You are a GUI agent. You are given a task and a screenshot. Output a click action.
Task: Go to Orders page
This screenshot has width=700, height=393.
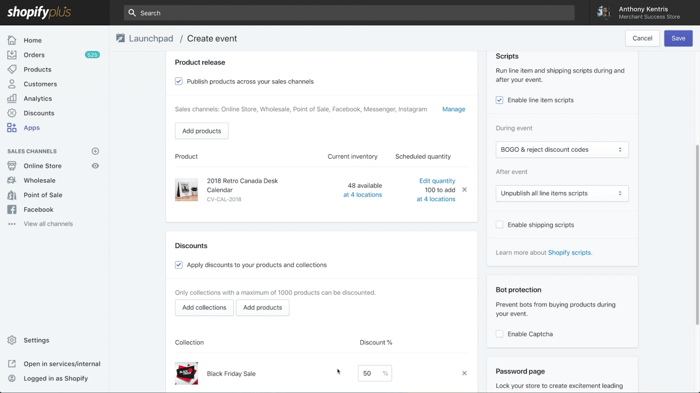tap(34, 55)
